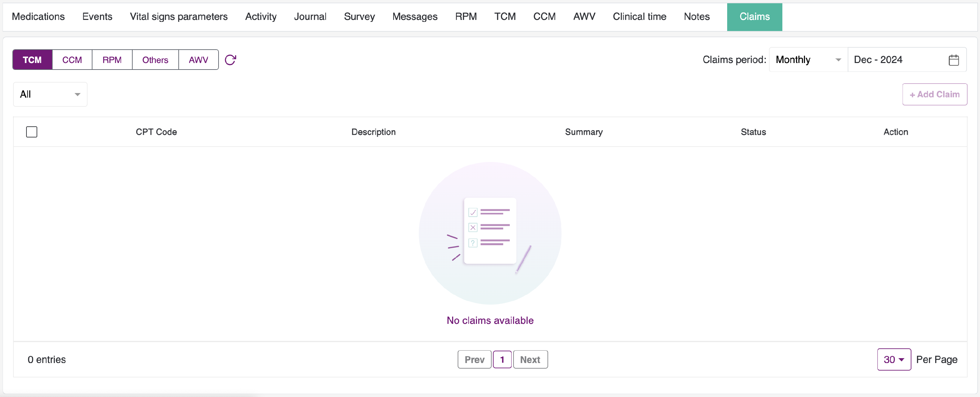Open the Vital signs parameters tab

click(178, 17)
